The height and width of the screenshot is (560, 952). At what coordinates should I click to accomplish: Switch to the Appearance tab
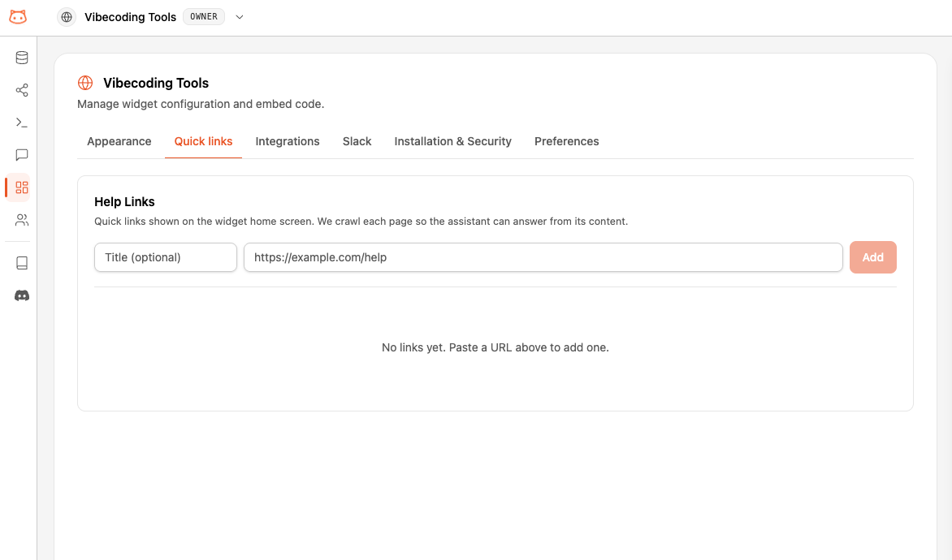[x=119, y=141]
